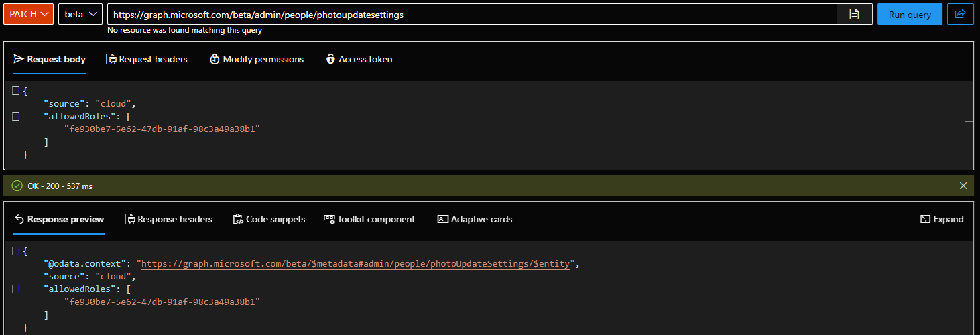Select the Adaptive cards tab
The width and height of the screenshot is (980, 335).
tap(475, 219)
